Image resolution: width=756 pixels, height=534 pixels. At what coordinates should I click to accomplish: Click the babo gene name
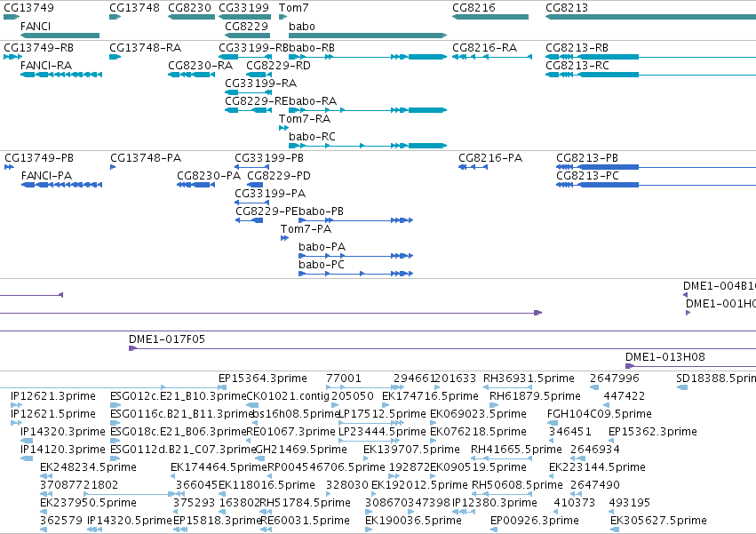coord(302,26)
